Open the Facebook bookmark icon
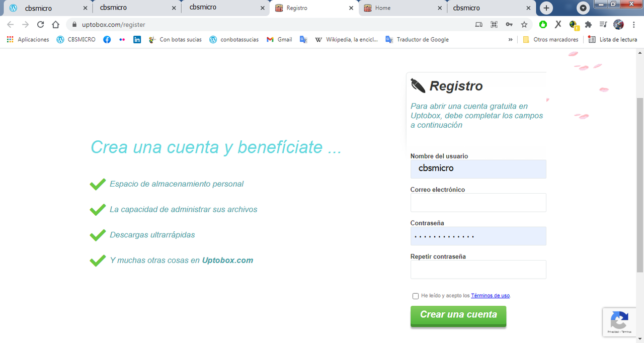The image size is (644, 343). pos(107,39)
